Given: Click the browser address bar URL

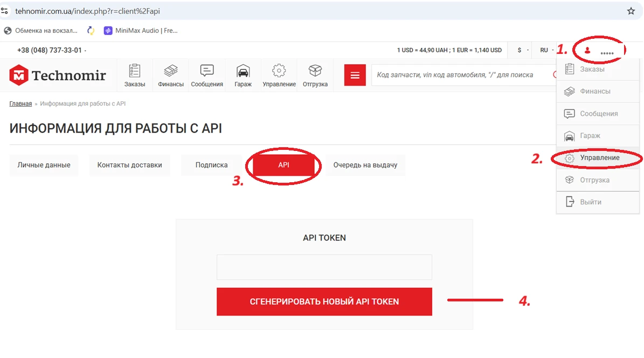Looking at the screenshot, I should (87, 11).
